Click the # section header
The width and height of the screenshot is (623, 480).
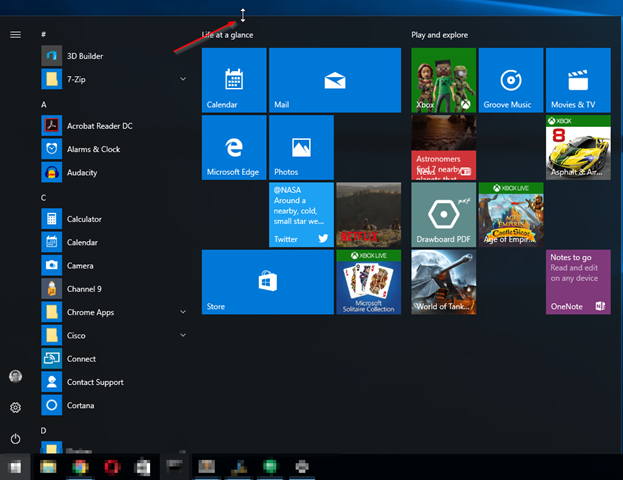click(43, 35)
